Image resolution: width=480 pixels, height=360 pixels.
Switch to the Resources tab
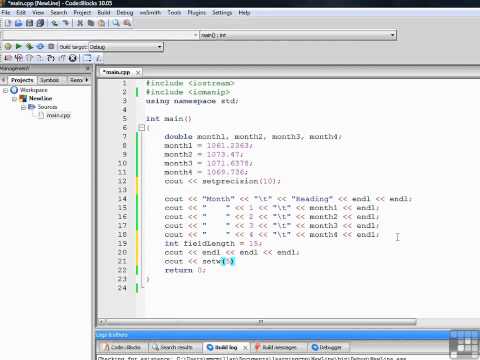pyautogui.click(x=76, y=80)
